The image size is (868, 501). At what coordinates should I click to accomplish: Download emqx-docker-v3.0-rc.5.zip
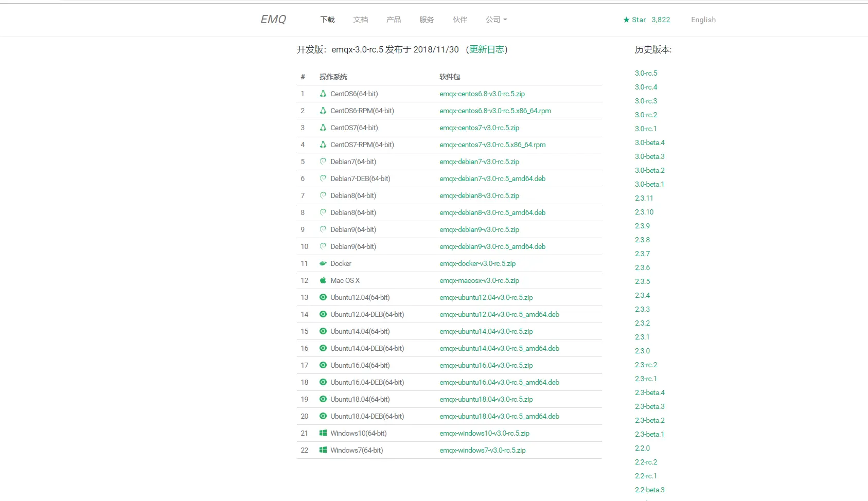click(x=477, y=263)
